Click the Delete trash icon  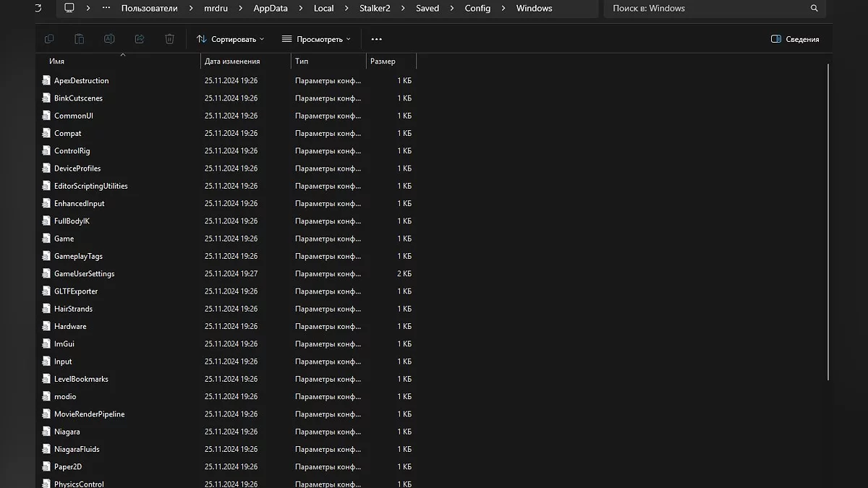(x=169, y=39)
